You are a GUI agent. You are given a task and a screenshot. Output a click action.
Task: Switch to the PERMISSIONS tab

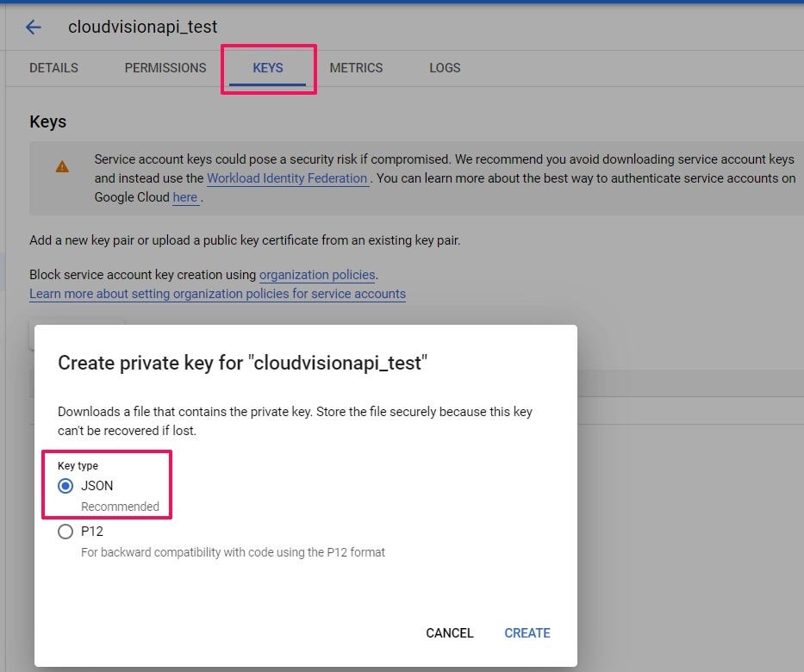[x=165, y=68]
